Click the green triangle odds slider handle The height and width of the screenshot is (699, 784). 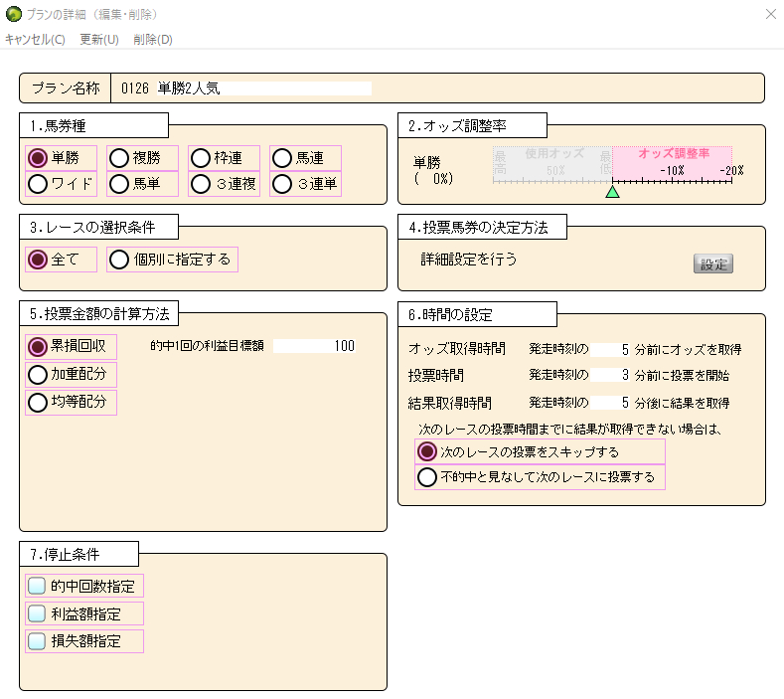612,192
